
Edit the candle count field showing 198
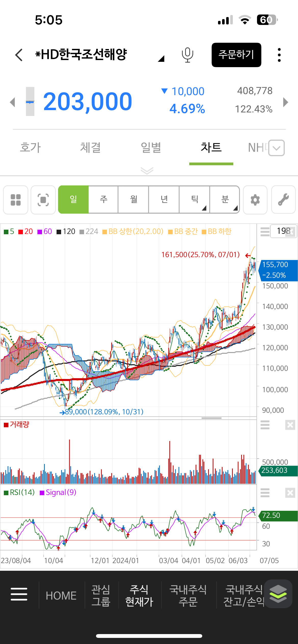click(x=283, y=231)
